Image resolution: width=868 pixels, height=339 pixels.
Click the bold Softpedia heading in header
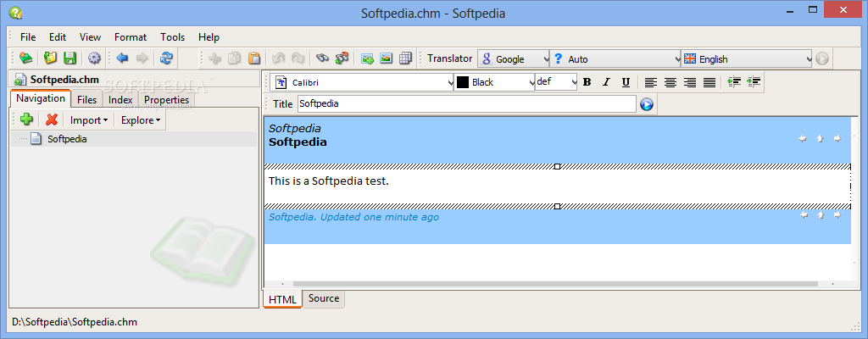[x=298, y=142]
